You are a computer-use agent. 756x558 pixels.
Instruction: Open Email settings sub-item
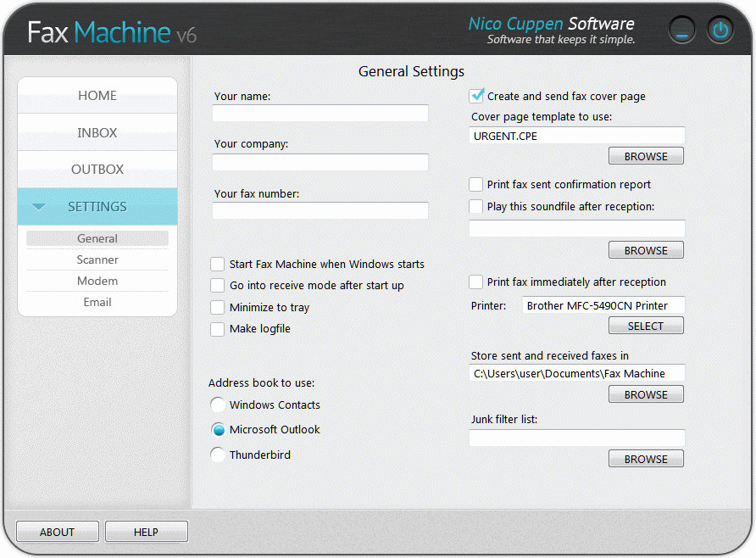[x=97, y=303]
